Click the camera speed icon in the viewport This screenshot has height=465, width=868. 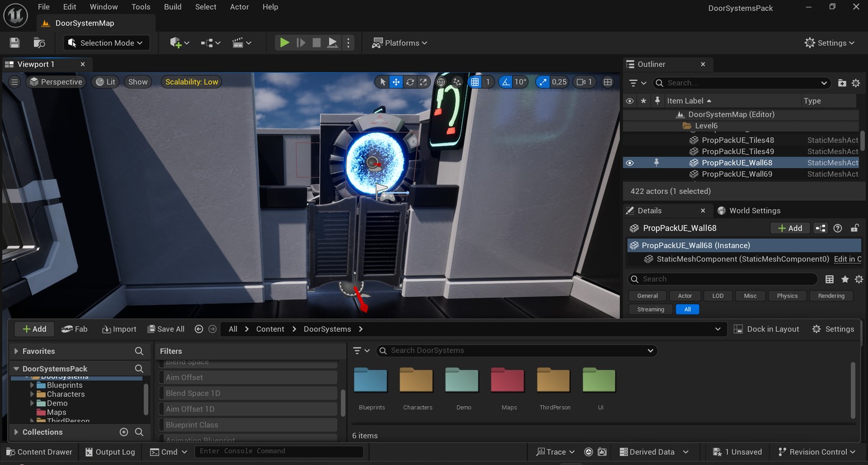tap(584, 82)
